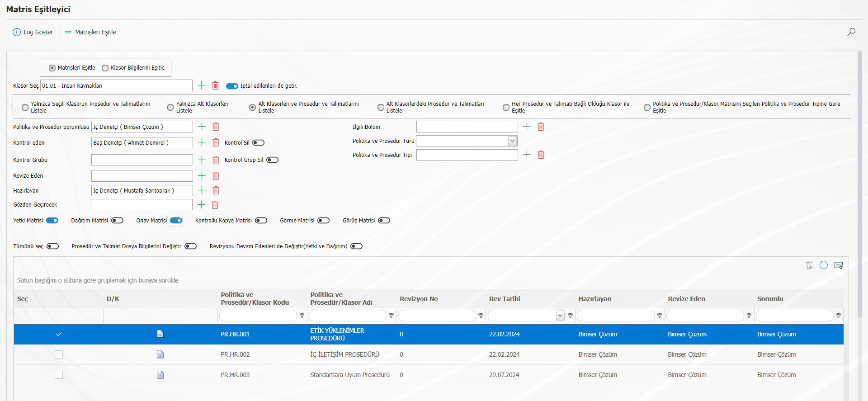This screenshot has height=401, width=868.
Task: Open Politika ve Prosedür Türü dropdown
Action: (x=512, y=141)
